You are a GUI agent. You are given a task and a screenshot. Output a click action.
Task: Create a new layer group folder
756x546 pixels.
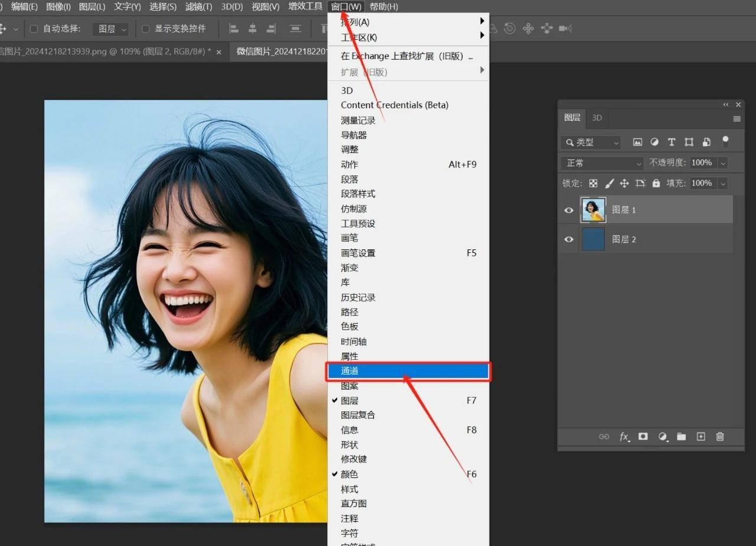pos(682,437)
